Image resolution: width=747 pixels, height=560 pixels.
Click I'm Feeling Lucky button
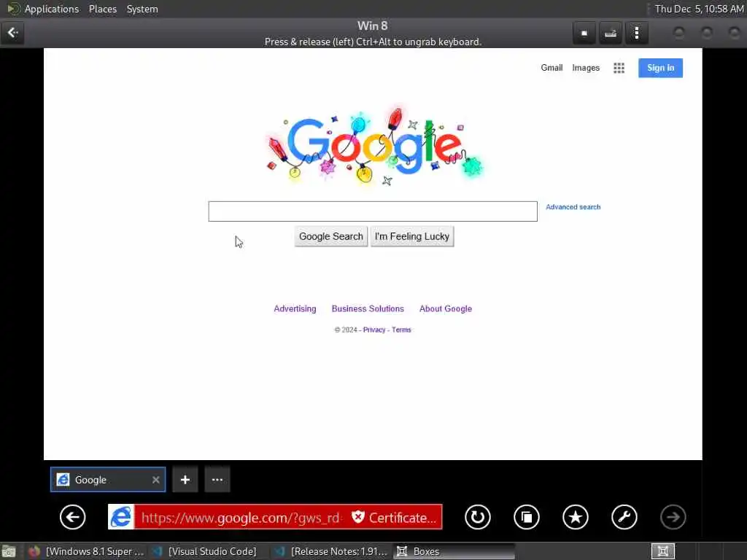(412, 237)
